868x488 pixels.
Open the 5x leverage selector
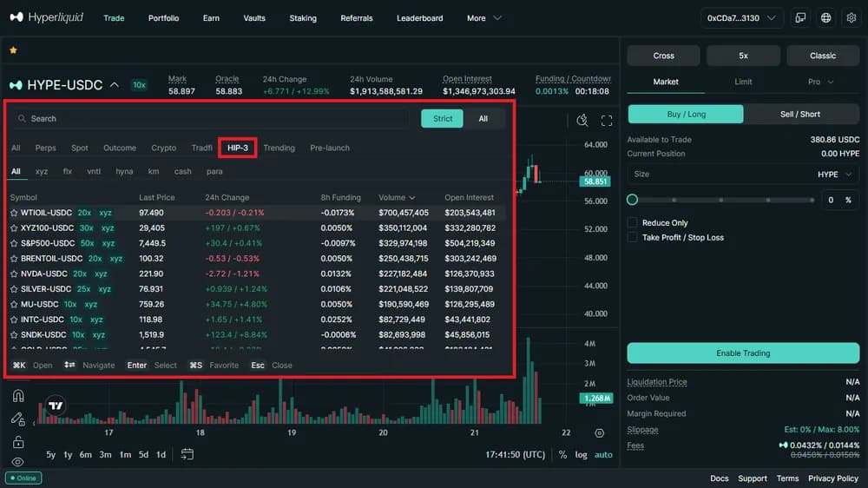tap(743, 56)
